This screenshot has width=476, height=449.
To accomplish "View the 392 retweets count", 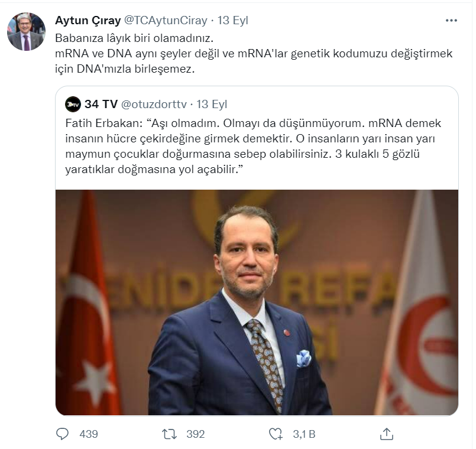I will (196, 434).
